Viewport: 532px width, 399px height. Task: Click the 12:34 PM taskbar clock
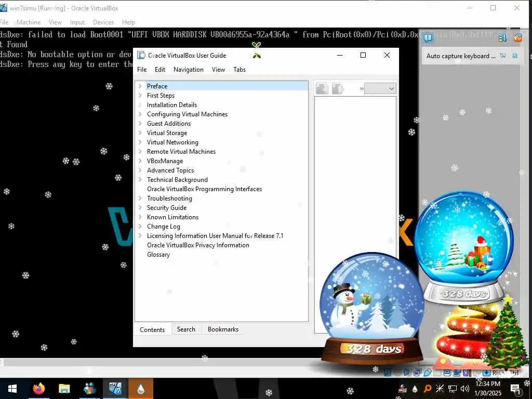click(487, 384)
